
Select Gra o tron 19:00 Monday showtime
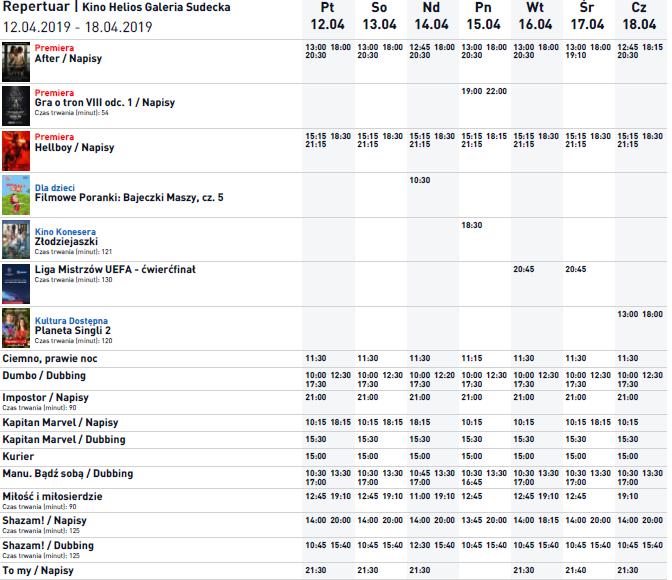472,91
